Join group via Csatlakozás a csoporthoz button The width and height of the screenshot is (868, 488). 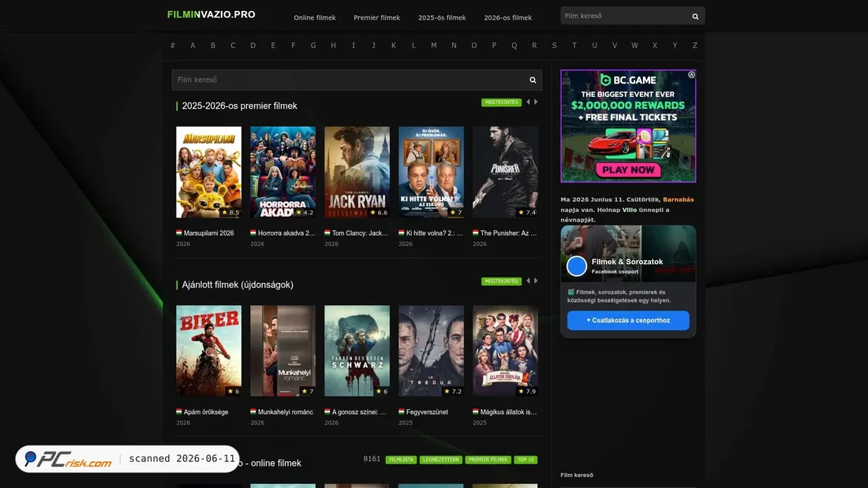pos(628,320)
